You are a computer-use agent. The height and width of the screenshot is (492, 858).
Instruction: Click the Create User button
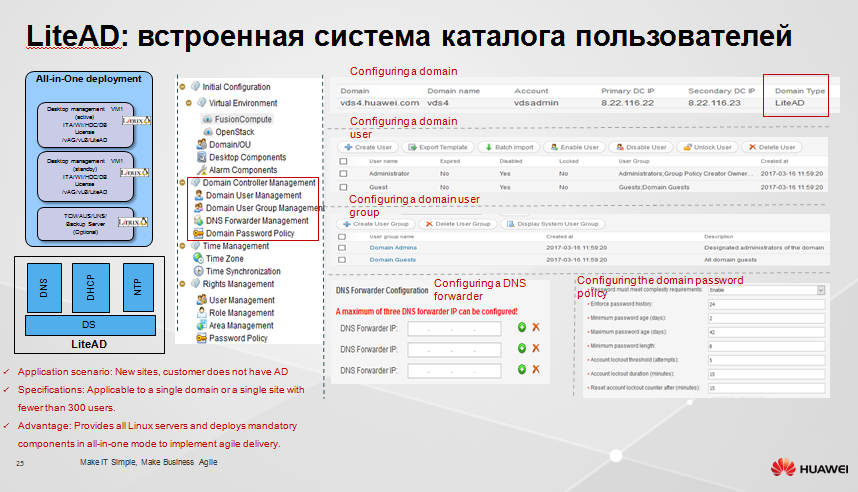[368, 147]
